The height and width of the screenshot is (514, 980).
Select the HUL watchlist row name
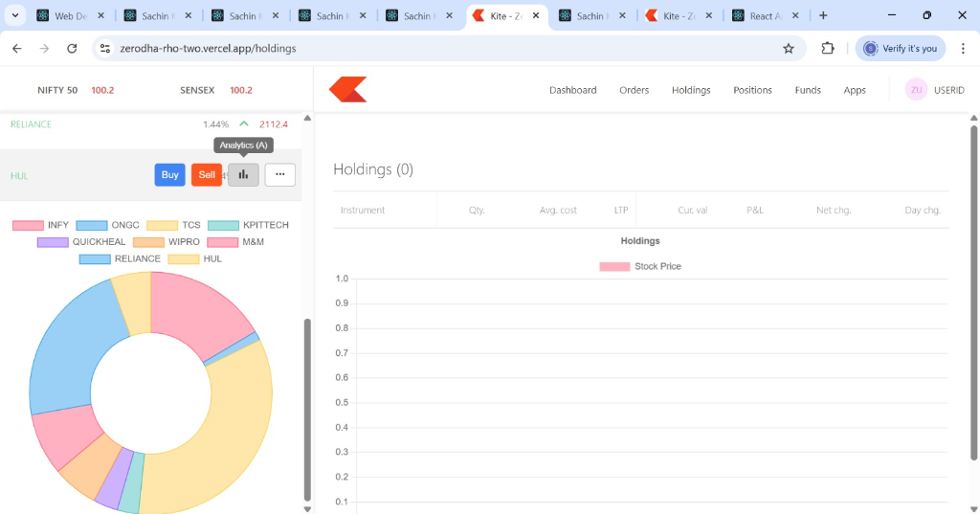coord(19,176)
